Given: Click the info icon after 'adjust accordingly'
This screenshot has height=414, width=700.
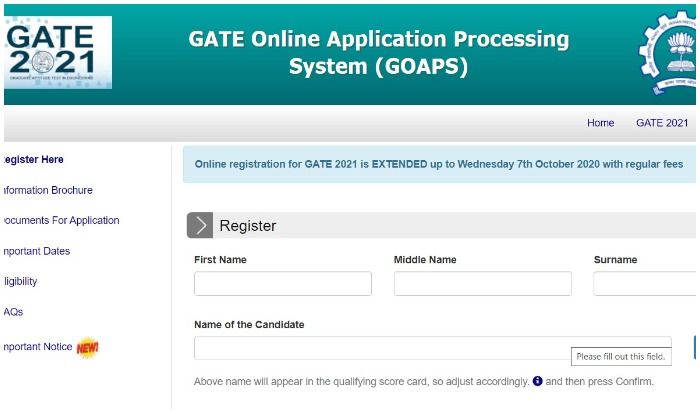Looking at the screenshot, I should coord(537,382).
